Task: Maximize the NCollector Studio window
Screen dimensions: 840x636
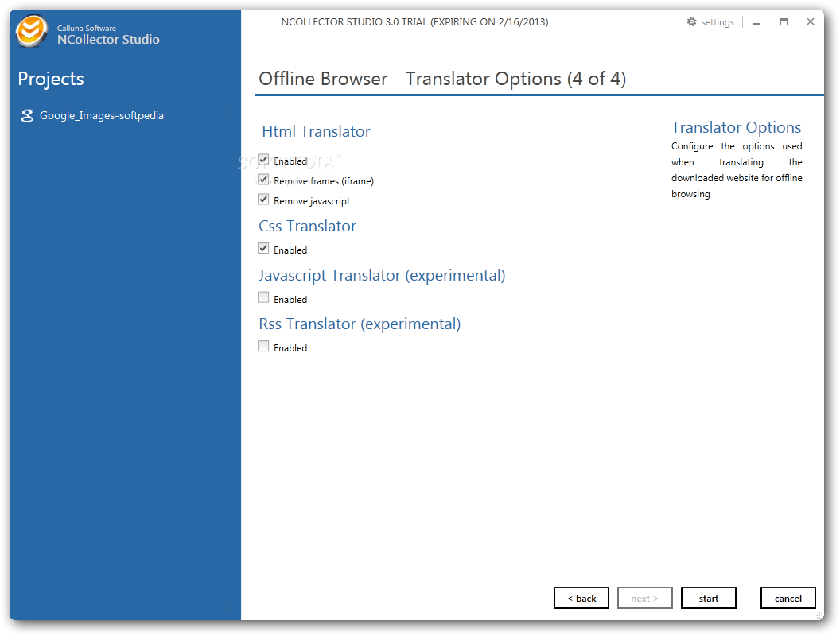Action: [x=784, y=22]
